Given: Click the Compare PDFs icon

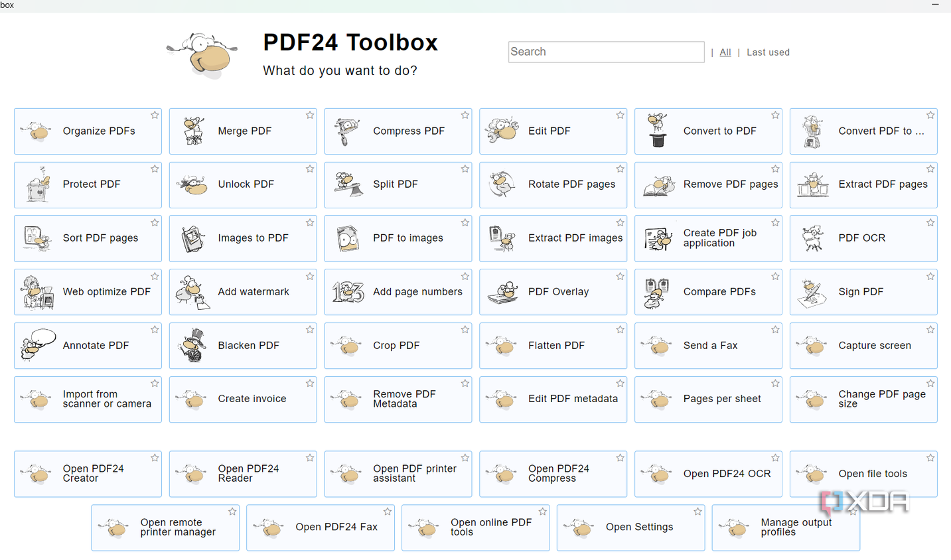Looking at the screenshot, I should pos(658,293).
